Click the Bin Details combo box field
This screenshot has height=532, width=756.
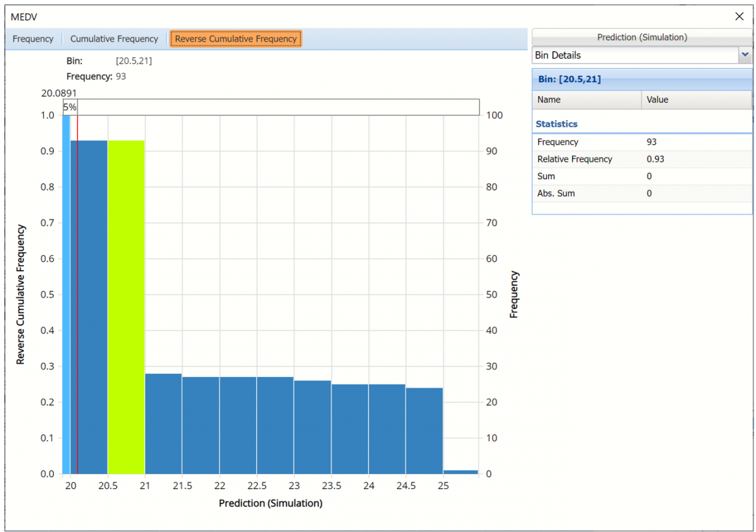(x=634, y=55)
